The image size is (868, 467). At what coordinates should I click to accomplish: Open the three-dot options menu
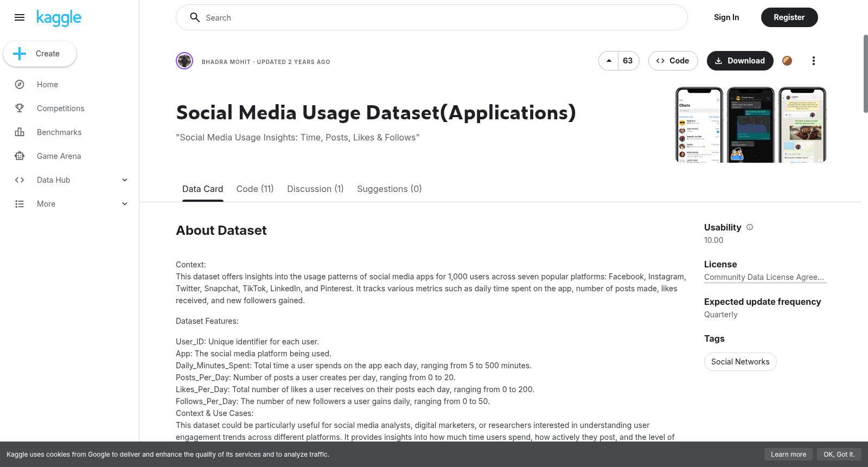click(x=813, y=61)
